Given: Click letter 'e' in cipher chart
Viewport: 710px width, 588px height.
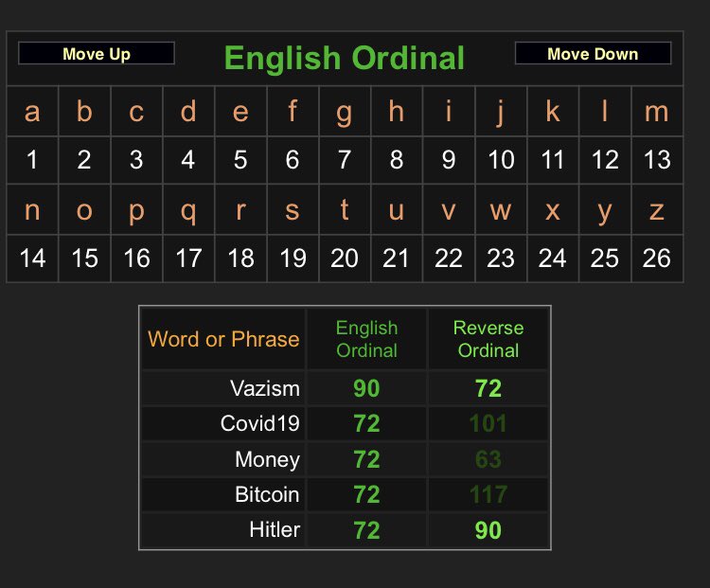Looking at the screenshot, I should tap(240, 111).
